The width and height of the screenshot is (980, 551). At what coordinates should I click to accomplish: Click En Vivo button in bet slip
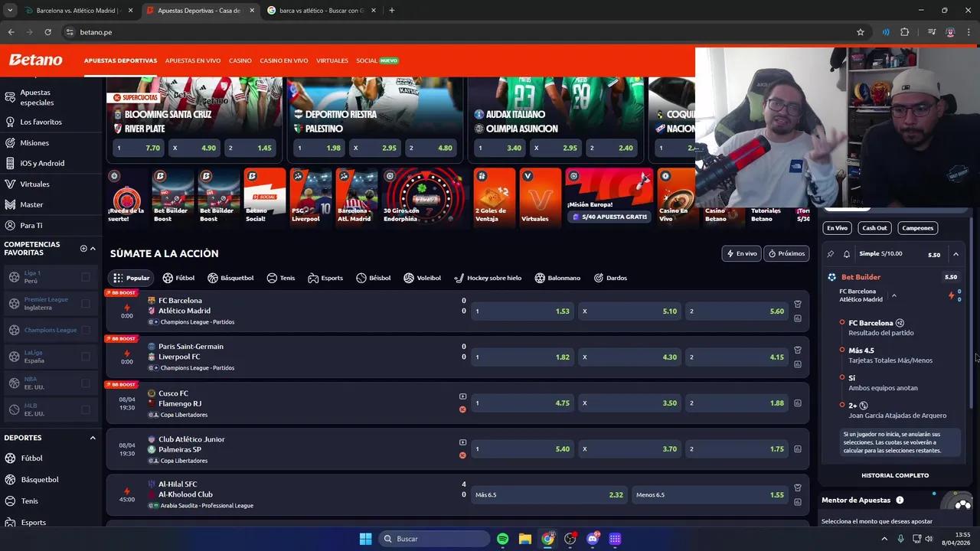pyautogui.click(x=837, y=228)
